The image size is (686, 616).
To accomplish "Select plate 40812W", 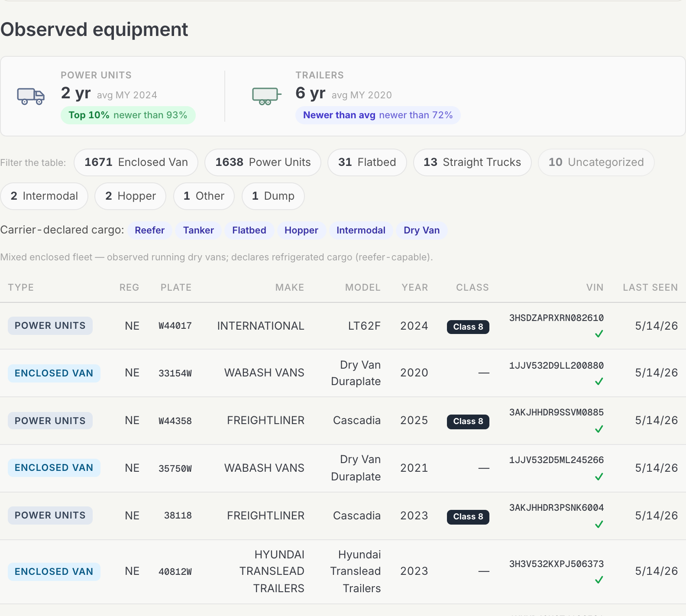I will click(175, 572).
